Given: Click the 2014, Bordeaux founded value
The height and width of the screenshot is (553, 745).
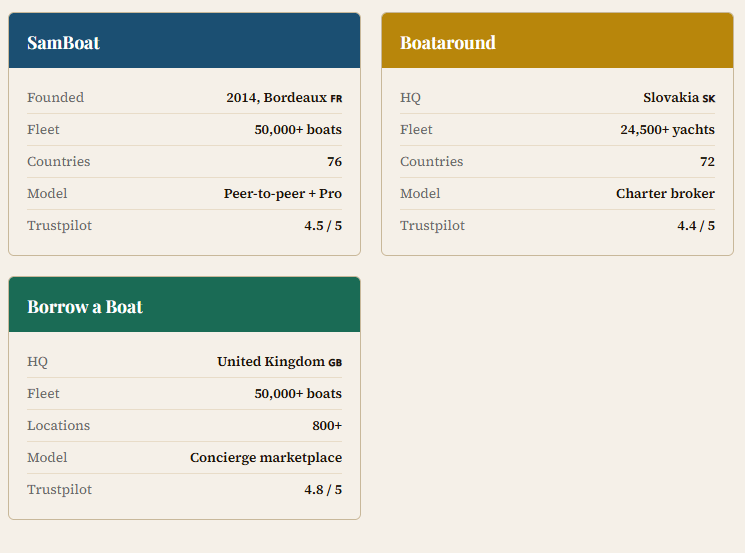Looking at the screenshot, I should (x=276, y=98).
